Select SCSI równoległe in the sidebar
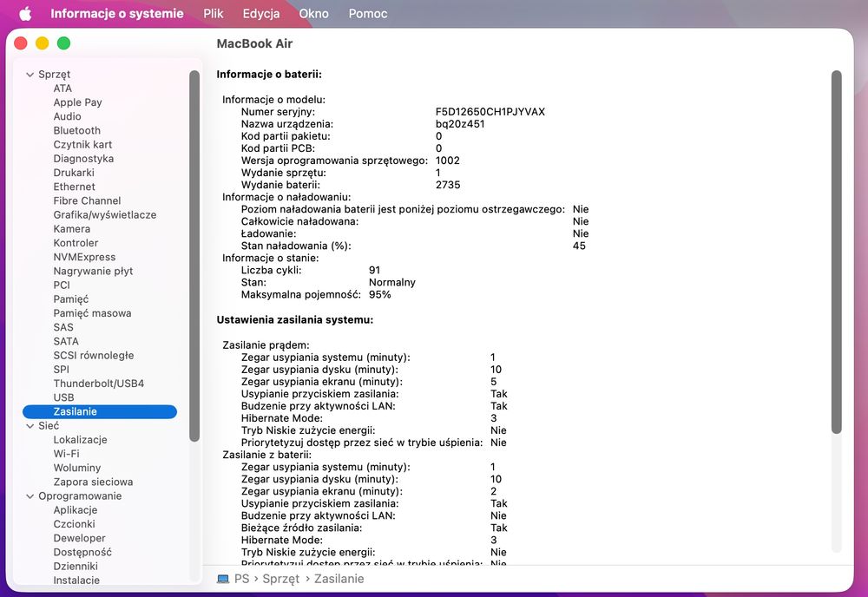 (x=94, y=355)
